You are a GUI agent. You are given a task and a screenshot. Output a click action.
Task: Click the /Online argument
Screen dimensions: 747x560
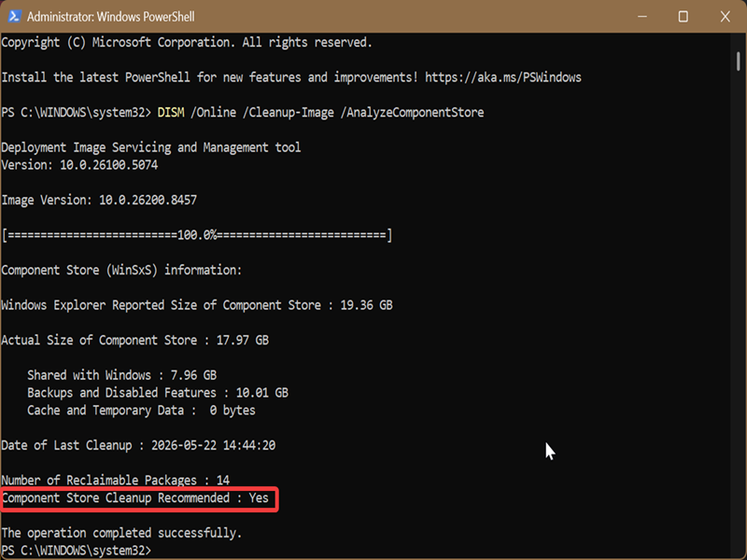[x=213, y=112]
